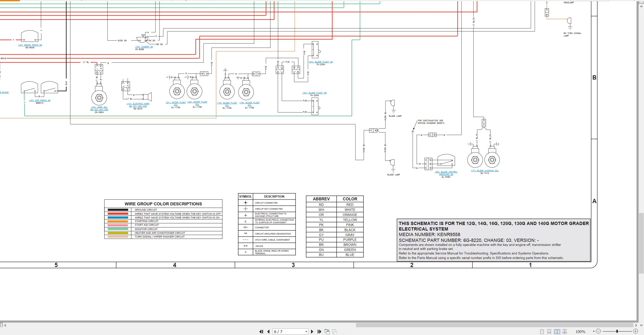
Task: Click the pink start aid circuit swatch
Action: click(118, 225)
